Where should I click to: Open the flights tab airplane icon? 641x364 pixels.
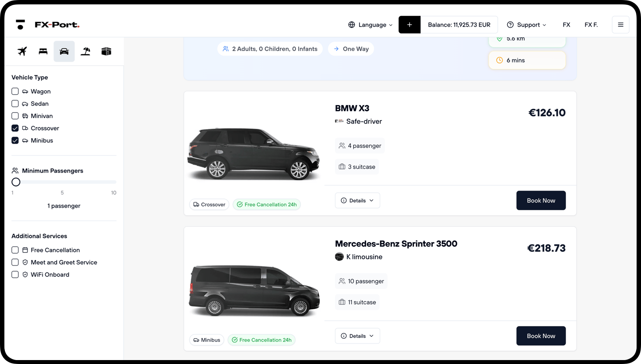(22, 51)
